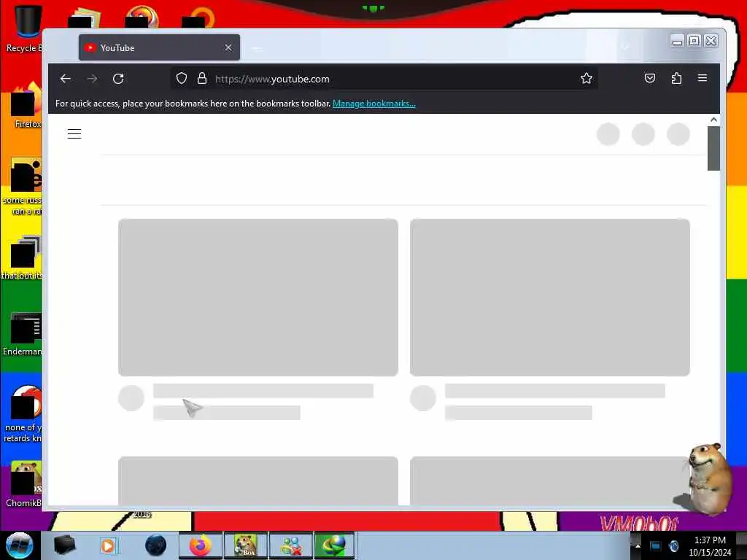Select the ChomikBox desktop icon

pyautogui.click(x=24, y=484)
